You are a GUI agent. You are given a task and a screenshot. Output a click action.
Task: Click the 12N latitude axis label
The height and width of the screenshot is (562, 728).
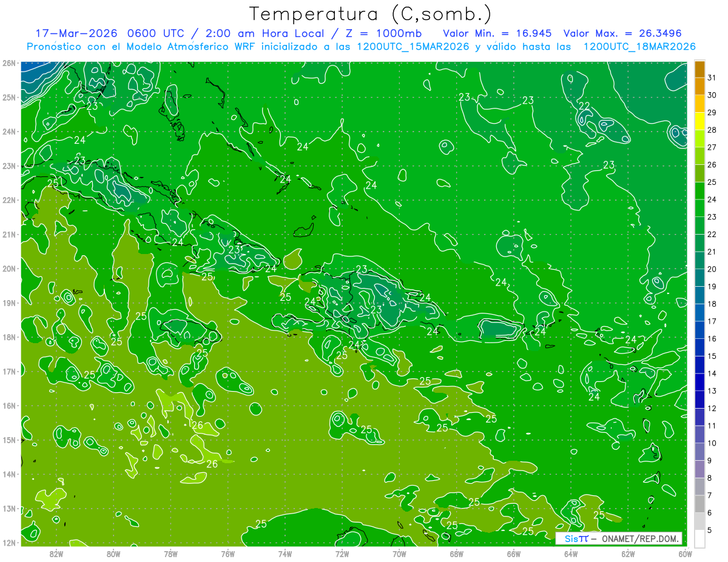coord(9,543)
